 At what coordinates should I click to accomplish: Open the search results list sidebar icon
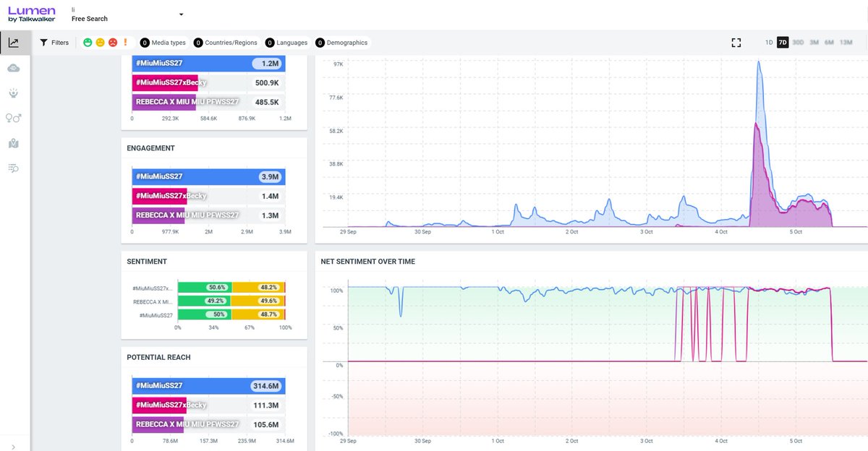pyautogui.click(x=14, y=168)
